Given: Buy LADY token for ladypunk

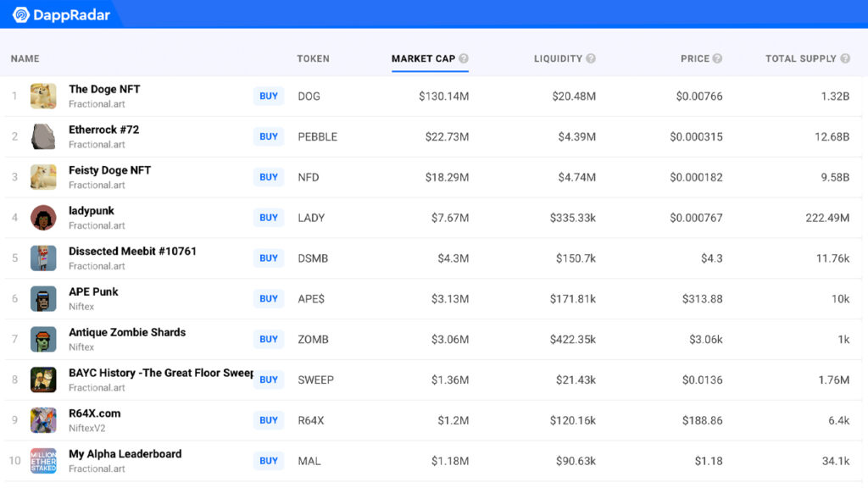Looking at the screenshot, I should click(269, 218).
